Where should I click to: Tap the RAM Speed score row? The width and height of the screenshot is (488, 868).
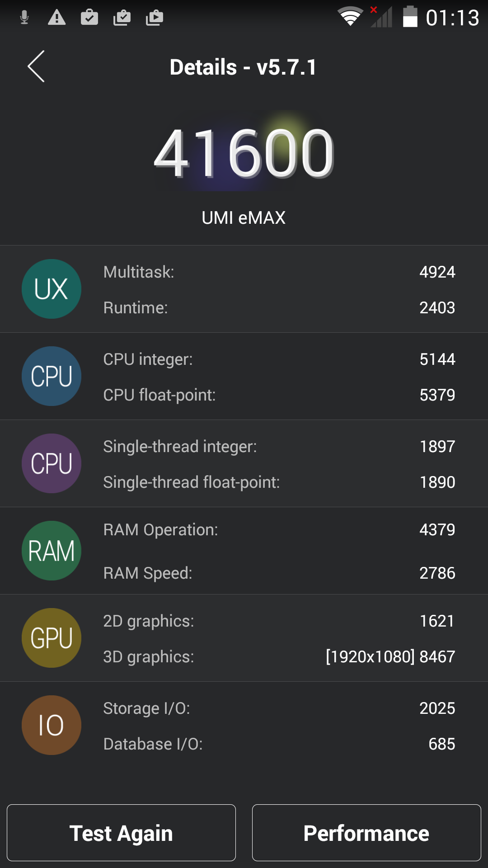pyautogui.click(x=279, y=573)
